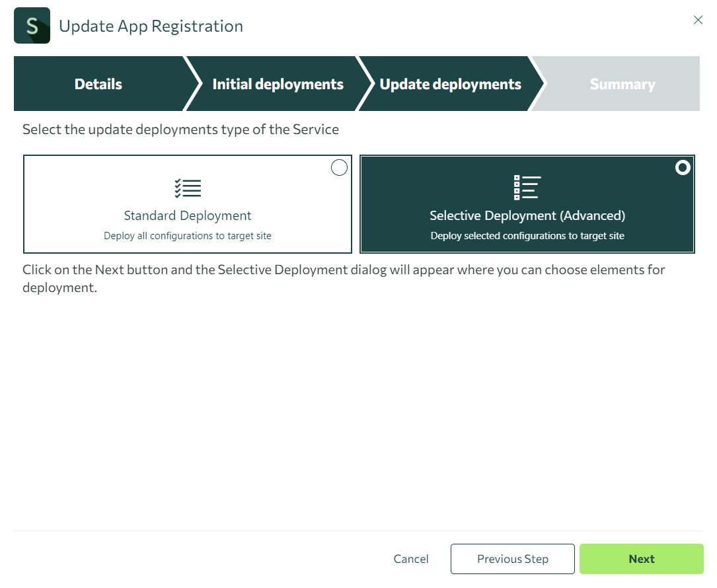Click the S app logo icon
Image resolution: width=717 pixels, height=588 pixels.
click(x=31, y=25)
